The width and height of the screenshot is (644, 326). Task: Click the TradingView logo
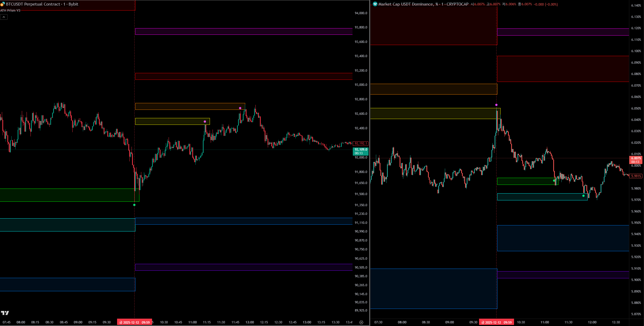(5, 313)
